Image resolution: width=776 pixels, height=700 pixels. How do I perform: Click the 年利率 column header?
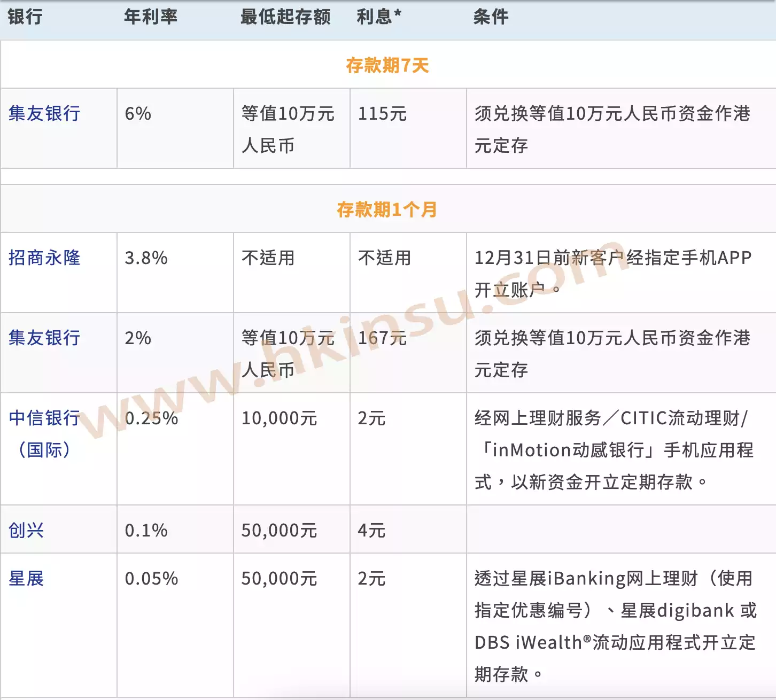[x=151, y=17]
